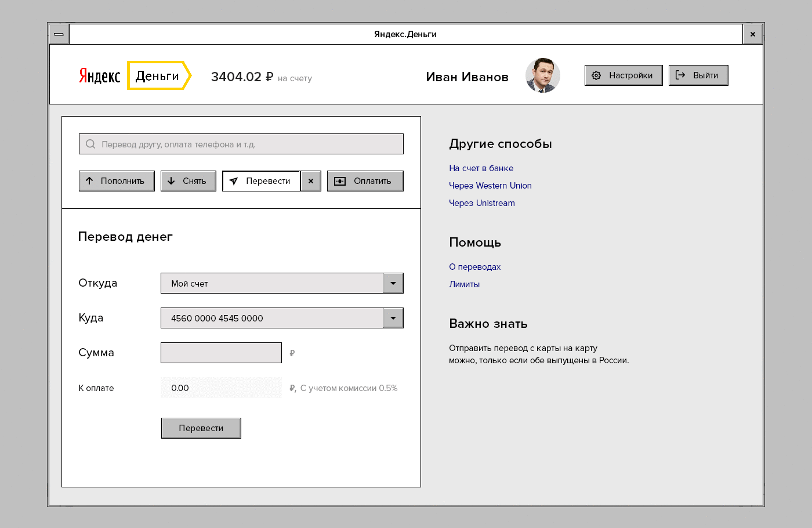812x528 pixels.
Task: Click the Оплатить pay button
Action: (x=365, y=181)
